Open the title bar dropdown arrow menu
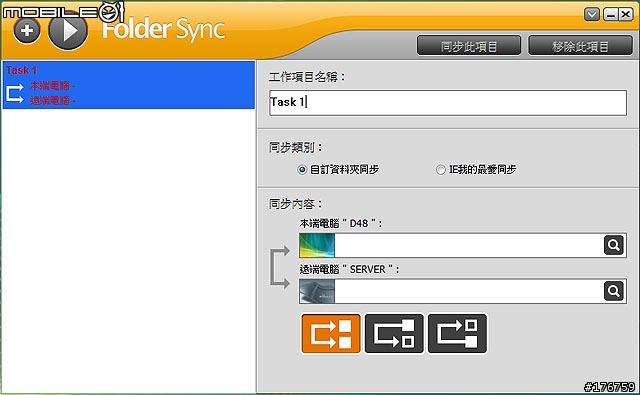Viewport: 640px width, 395px height. click(592, 15)
